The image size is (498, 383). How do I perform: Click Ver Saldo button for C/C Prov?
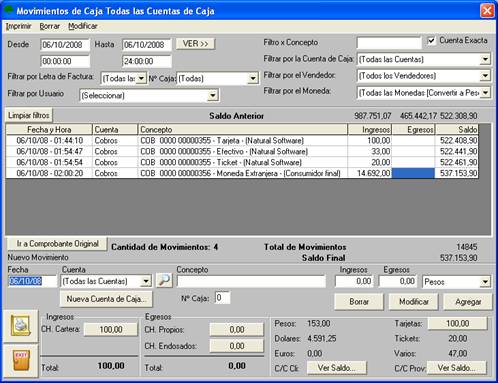tap(456, 368)
